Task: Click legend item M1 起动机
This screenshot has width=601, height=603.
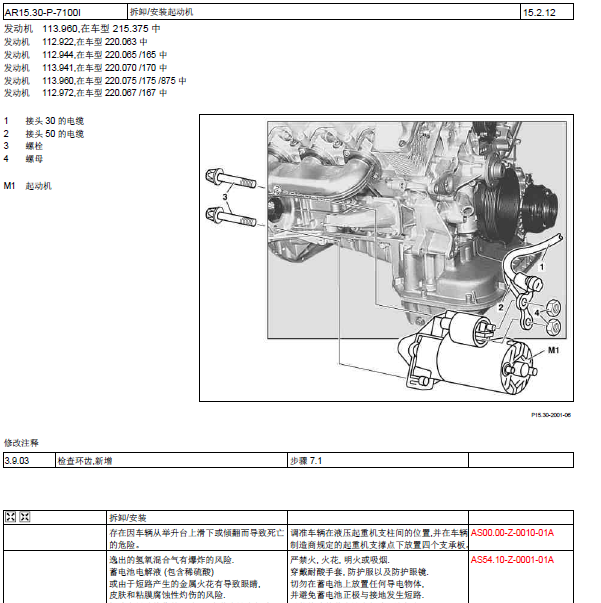Action: point(28,186)
